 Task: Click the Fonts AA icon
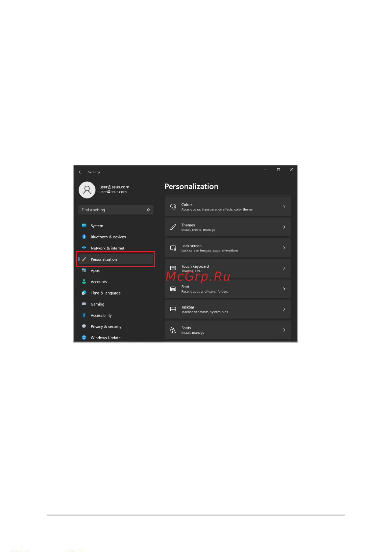173,330
